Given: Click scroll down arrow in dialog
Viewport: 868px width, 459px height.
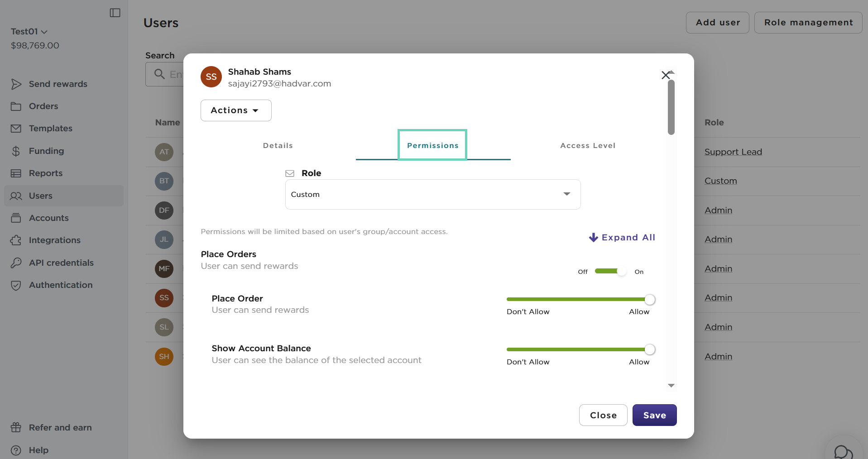Looking at the screenshot, I should pos(671,386).
